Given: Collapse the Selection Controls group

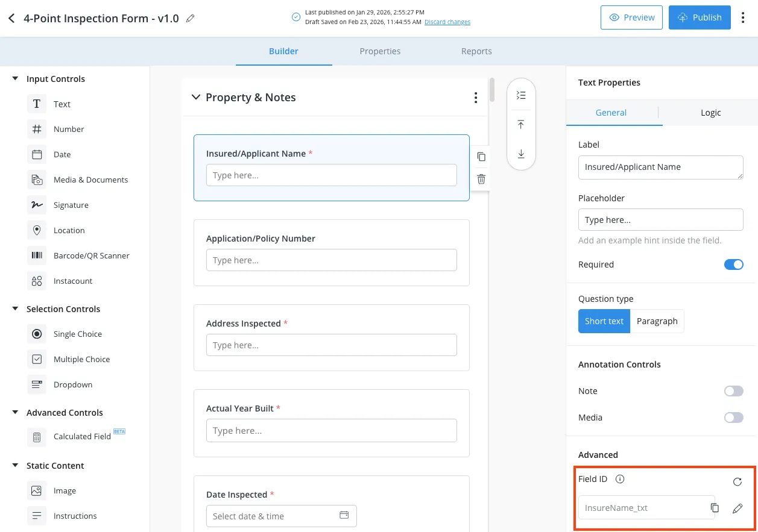Looking at the screenshot, I should click(16, 309).
